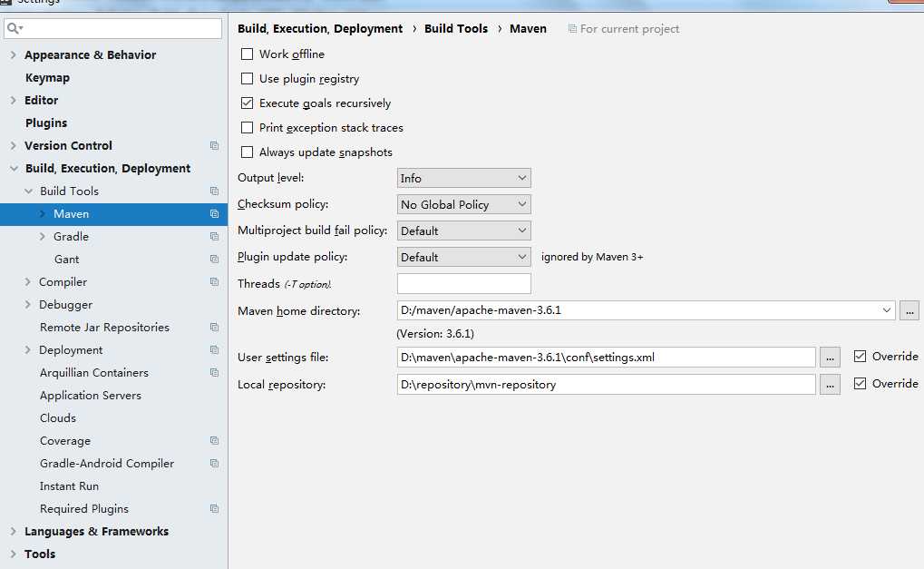Expand Compiler node

[x=28, y=282]
